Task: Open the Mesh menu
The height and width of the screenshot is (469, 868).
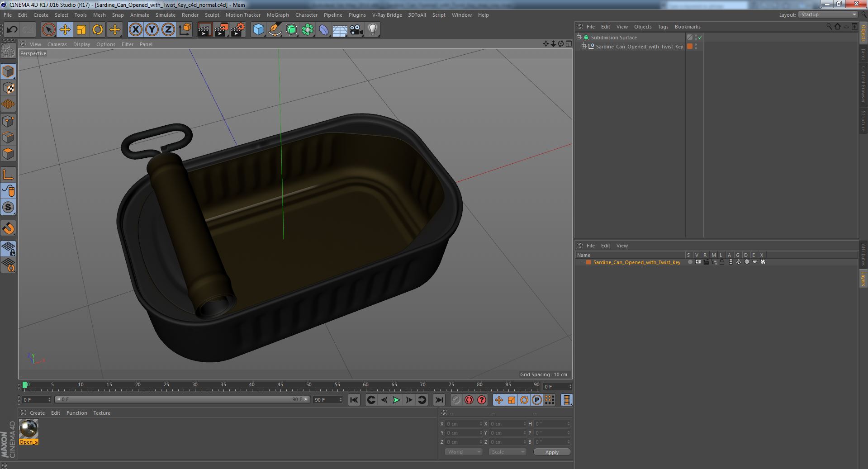Action: click(99, 15)
